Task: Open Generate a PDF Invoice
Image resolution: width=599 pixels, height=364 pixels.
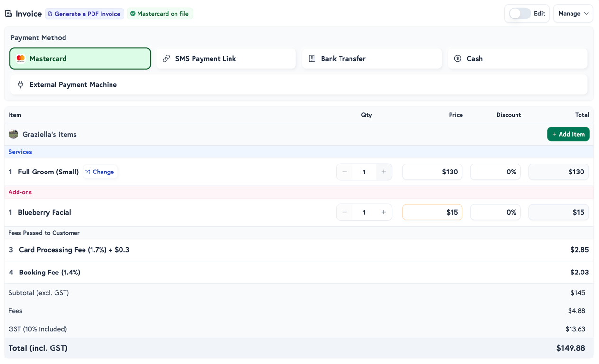Action: pyautogui.click(x=84, y=14)
